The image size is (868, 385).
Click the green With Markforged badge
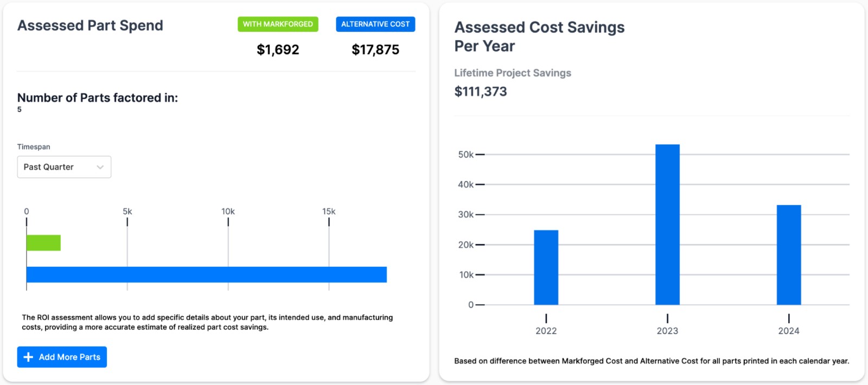(x=278, y=24)
